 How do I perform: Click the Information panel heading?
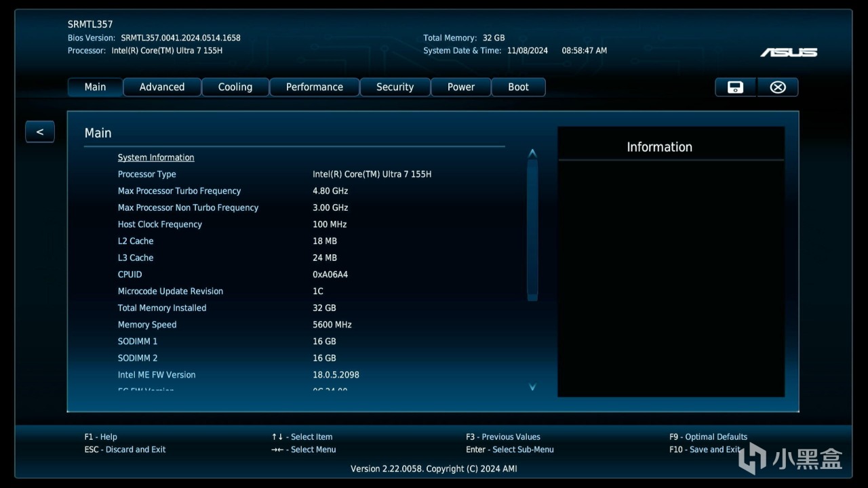(659, 147)
